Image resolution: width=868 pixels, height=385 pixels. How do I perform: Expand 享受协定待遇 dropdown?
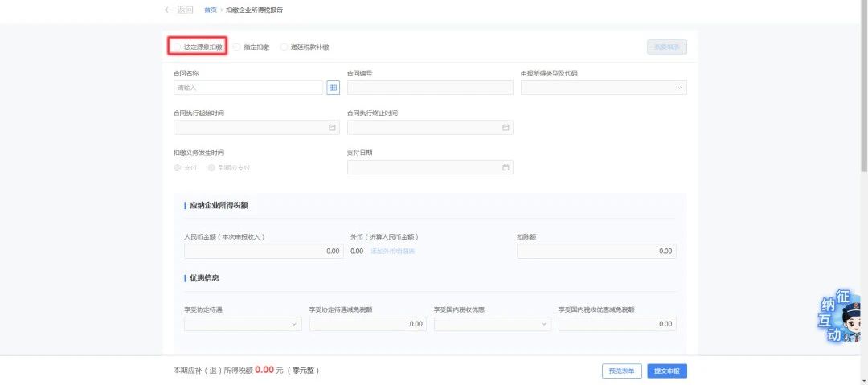tap(243, 324)
